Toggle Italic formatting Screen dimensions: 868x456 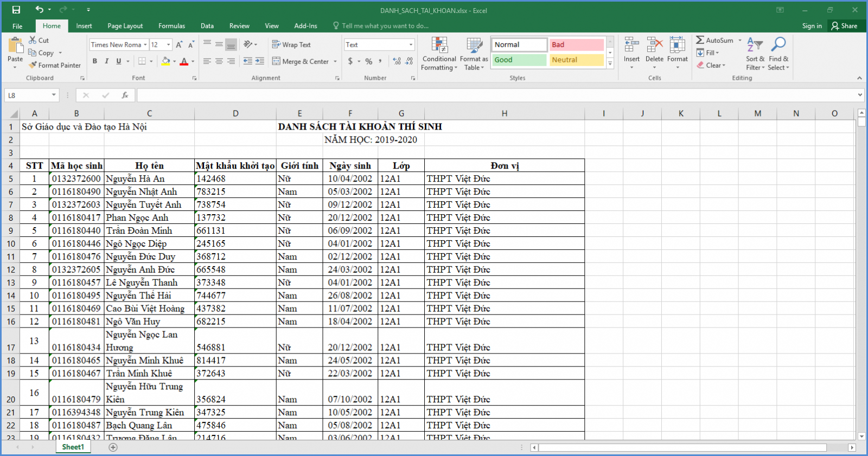tap(107, 61)
